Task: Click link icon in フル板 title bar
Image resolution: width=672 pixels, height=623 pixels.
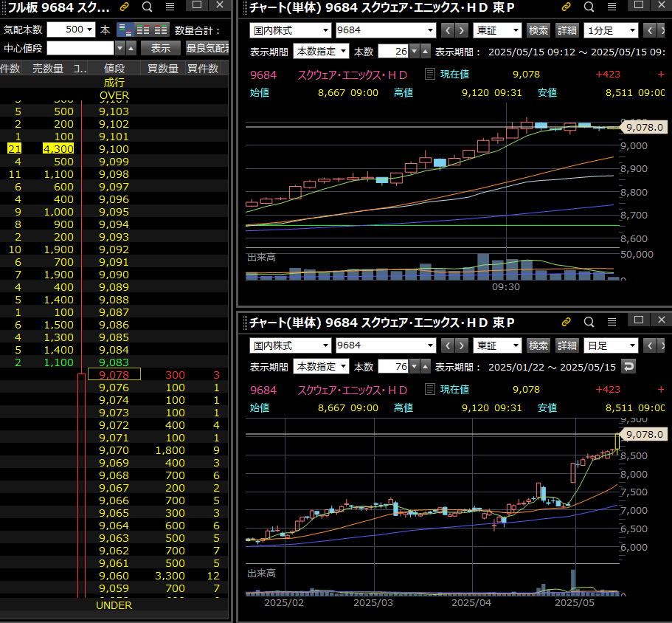Action: pyautogui.click(x=124, y=7)
